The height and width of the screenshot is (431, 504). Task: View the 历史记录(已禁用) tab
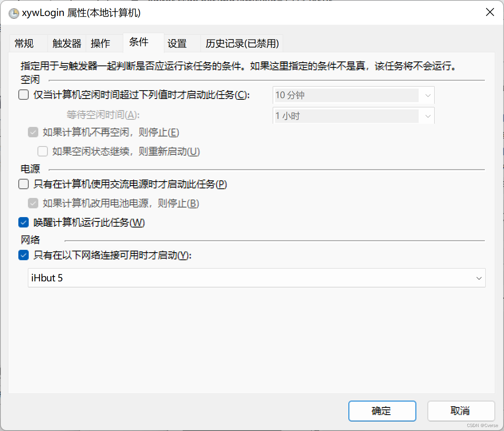tap(242, 43)
